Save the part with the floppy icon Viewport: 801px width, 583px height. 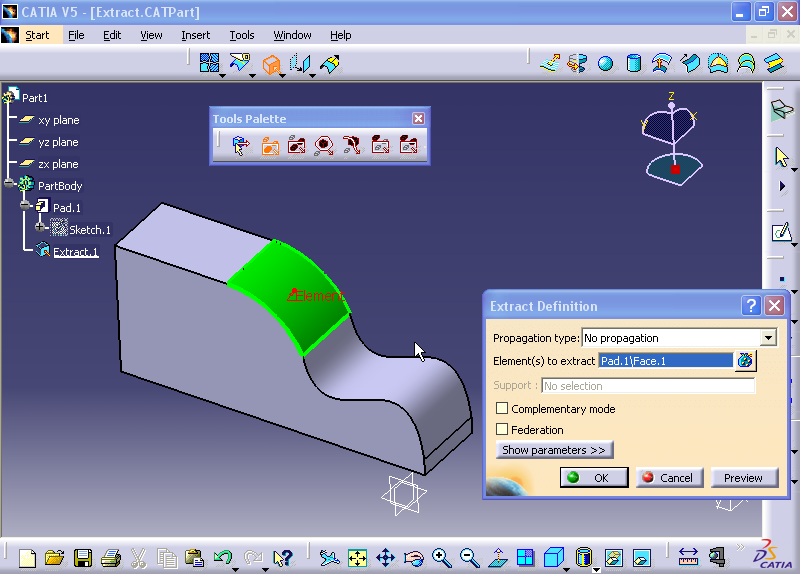(82, 557)
